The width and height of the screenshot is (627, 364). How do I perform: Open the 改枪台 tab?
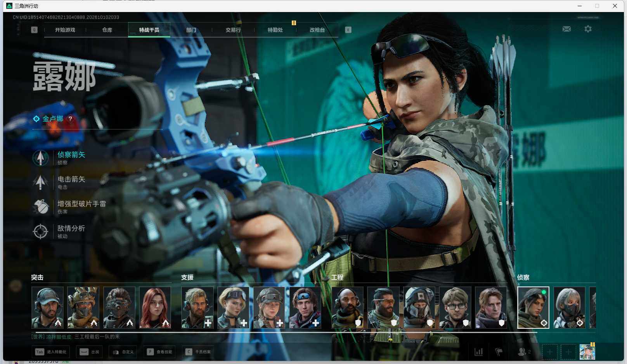317,30
